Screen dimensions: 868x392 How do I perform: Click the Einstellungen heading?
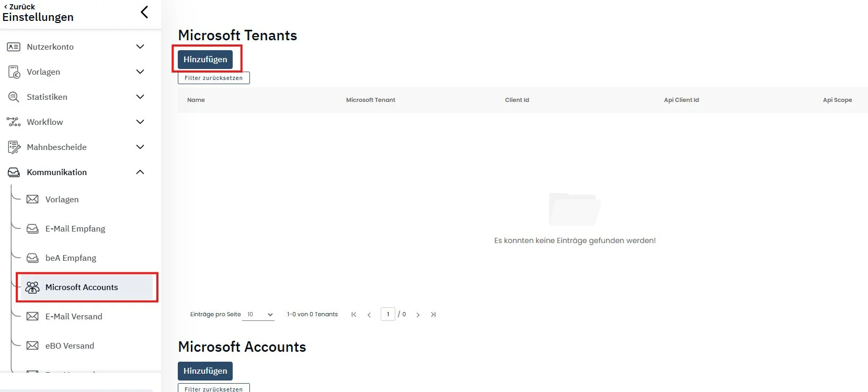tap(38, 17)
